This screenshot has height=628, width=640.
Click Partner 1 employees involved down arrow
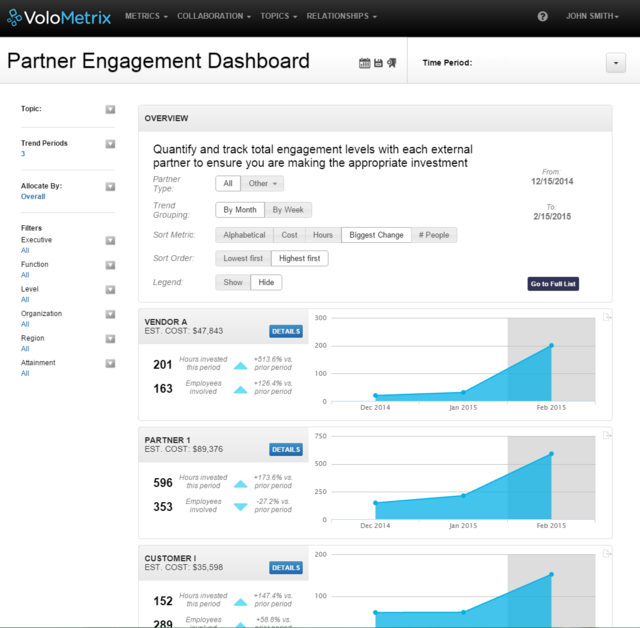pyautogui.click(x=240, y=507)
